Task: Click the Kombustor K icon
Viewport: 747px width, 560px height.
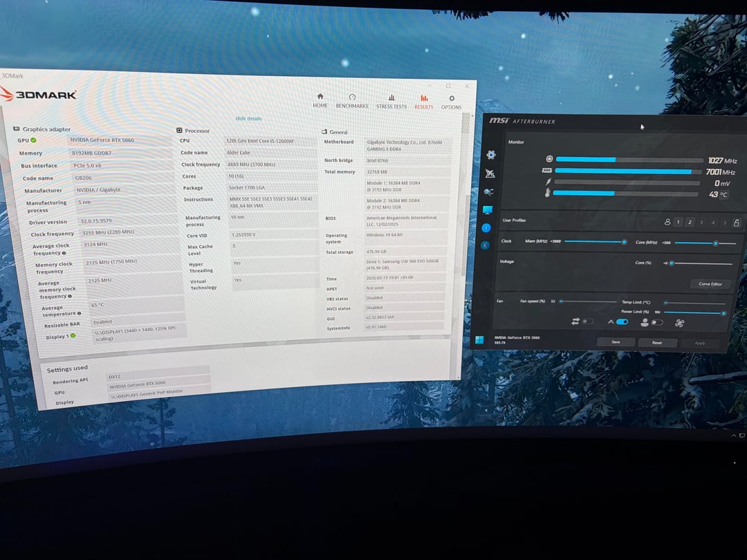Action: click(486, 245)
